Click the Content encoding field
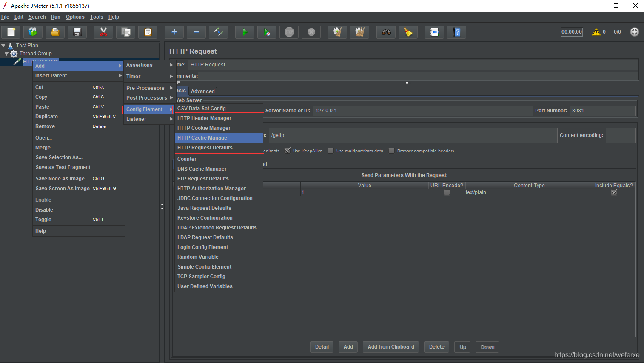 pos(621,135)
